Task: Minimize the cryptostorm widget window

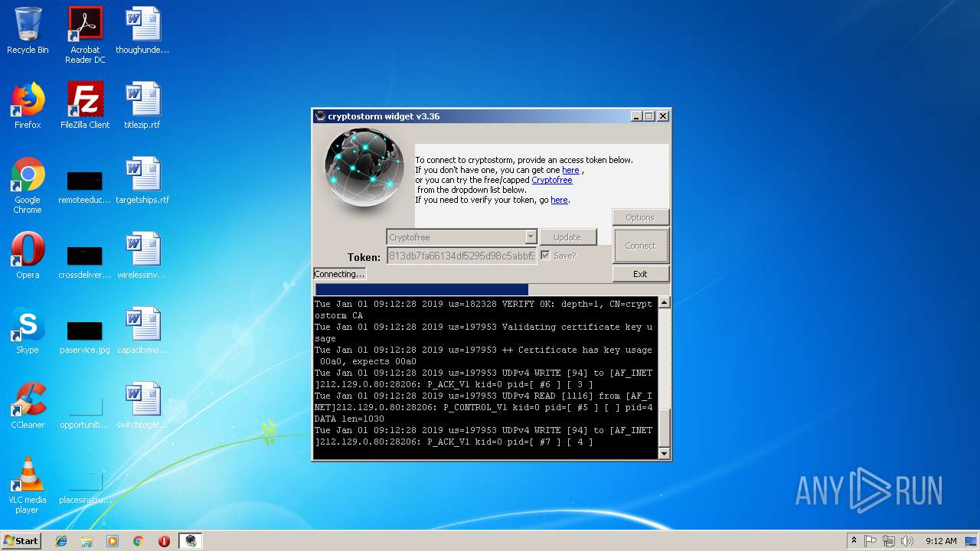Action: (x=636, y=116)
